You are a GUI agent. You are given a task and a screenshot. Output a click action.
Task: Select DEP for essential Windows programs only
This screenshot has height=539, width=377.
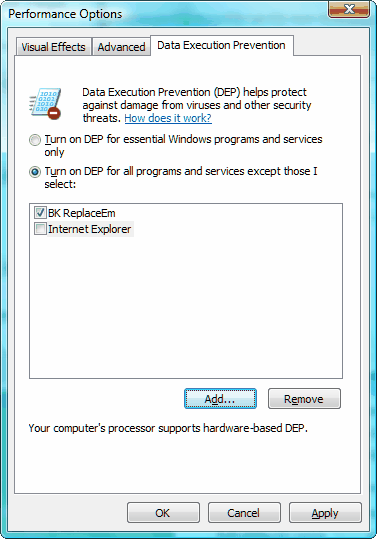coord(35,140)
